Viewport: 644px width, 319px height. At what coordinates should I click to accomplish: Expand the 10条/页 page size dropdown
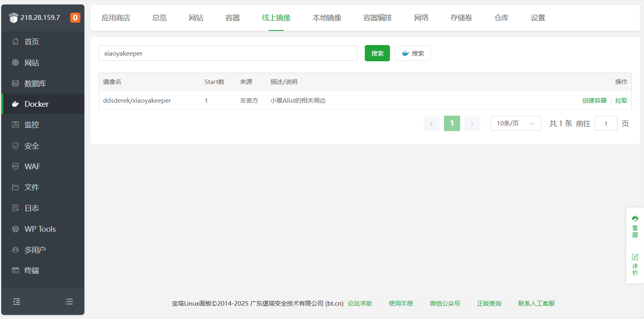[x=516, y=123]
